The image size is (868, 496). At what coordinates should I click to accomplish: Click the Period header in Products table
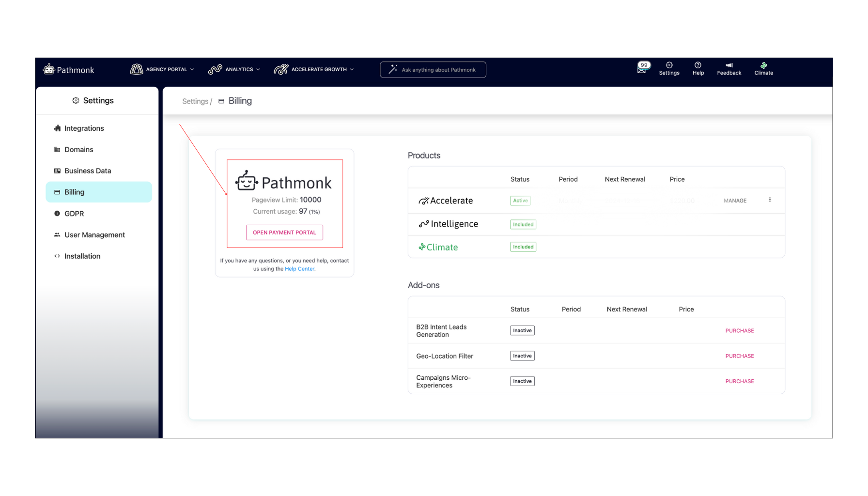pyautogui.click(x=568, y=179)
